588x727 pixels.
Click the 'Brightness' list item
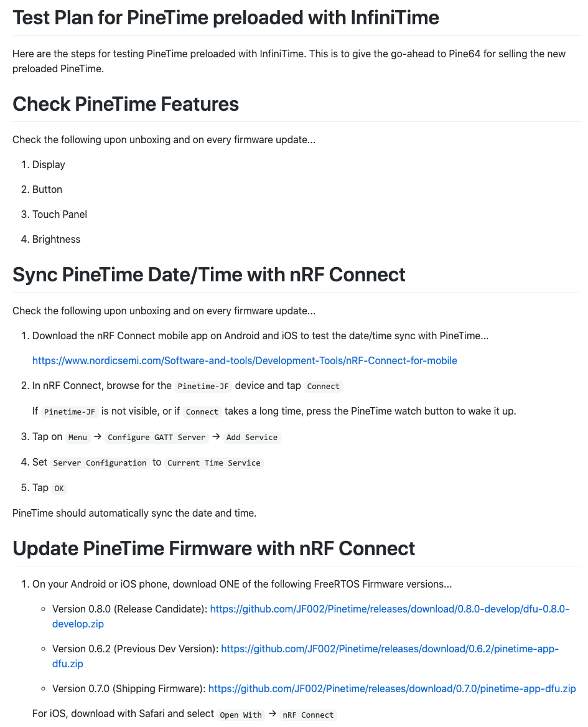click(57, 240)
